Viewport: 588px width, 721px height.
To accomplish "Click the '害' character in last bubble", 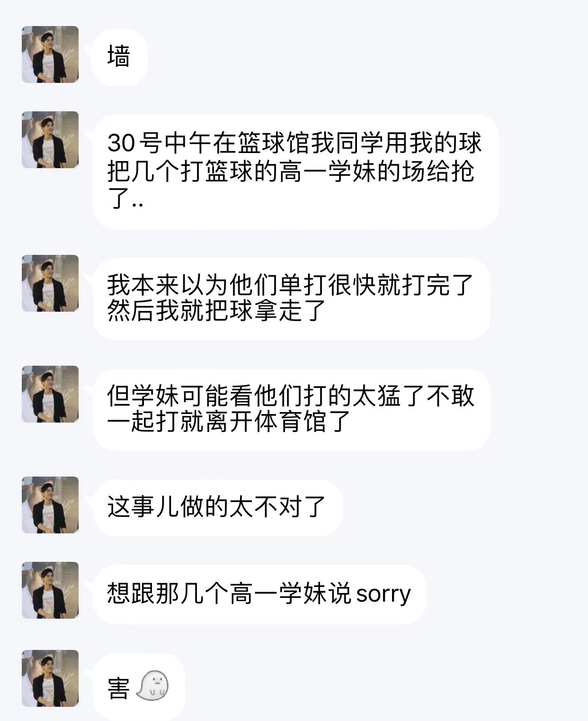I will pyautogui.click(x=118, y=688).
